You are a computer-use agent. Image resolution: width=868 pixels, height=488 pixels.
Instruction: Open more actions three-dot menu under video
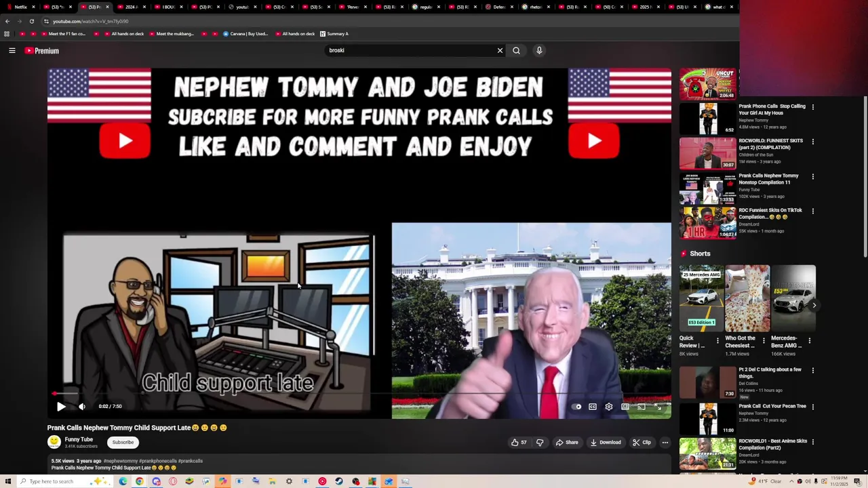coord(665,443)
